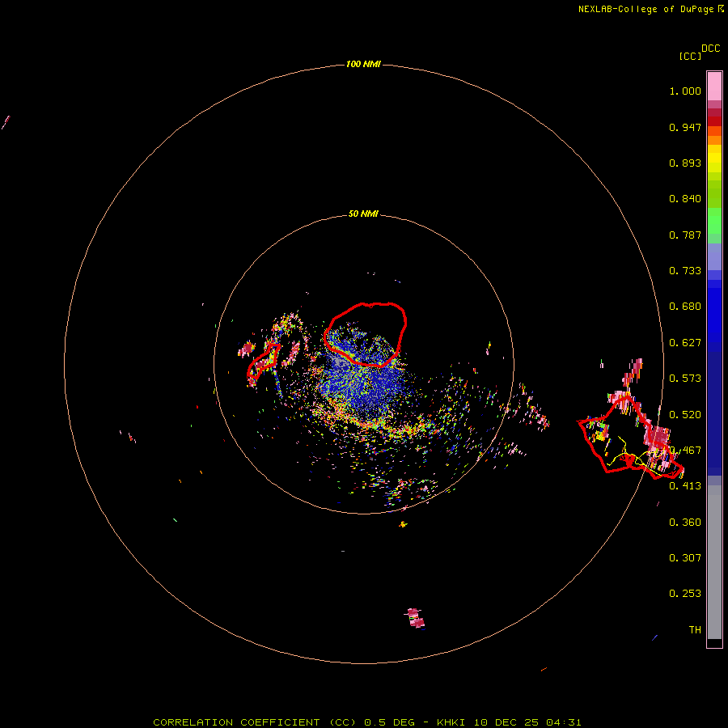Select the 0.840 scale value

coord(685,199)
